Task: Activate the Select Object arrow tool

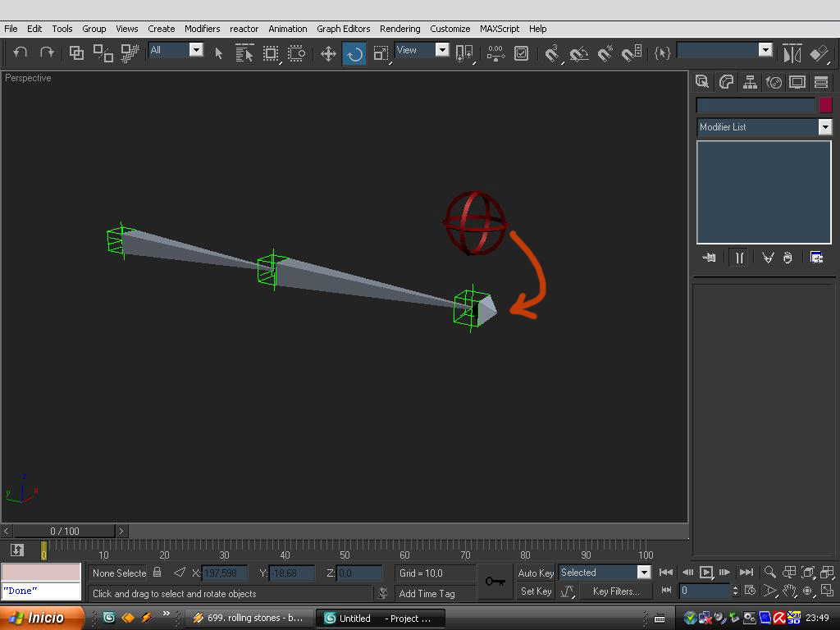Action: pyautogui.click(x=218, y=53)
